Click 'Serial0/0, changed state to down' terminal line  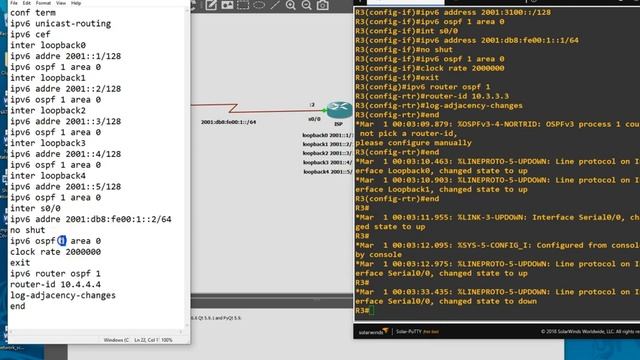446,301
